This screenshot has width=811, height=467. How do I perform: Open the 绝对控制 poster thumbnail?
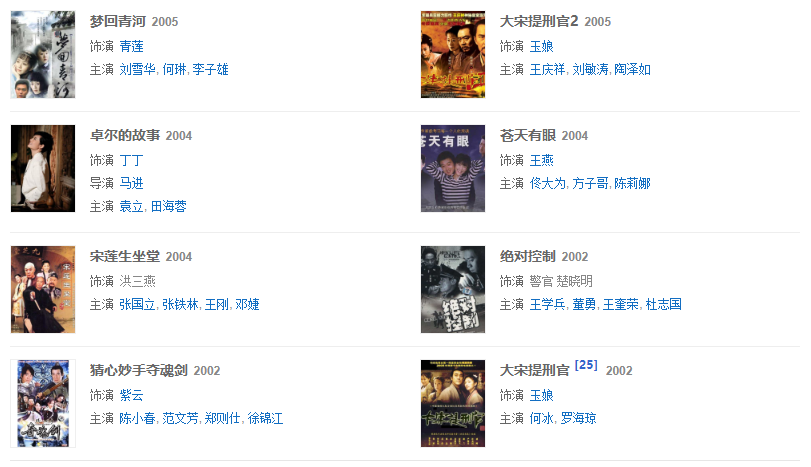point(453,290)
